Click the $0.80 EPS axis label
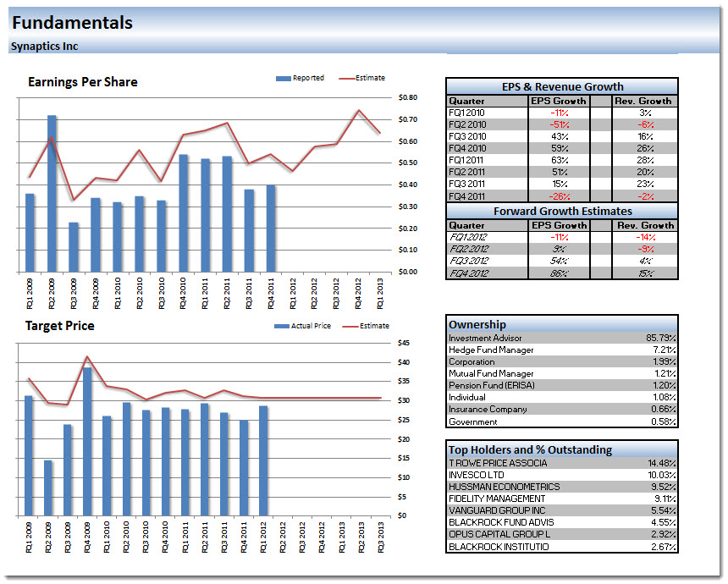The width and height of the screenshot is (728, 584). (x=408, y=97)
